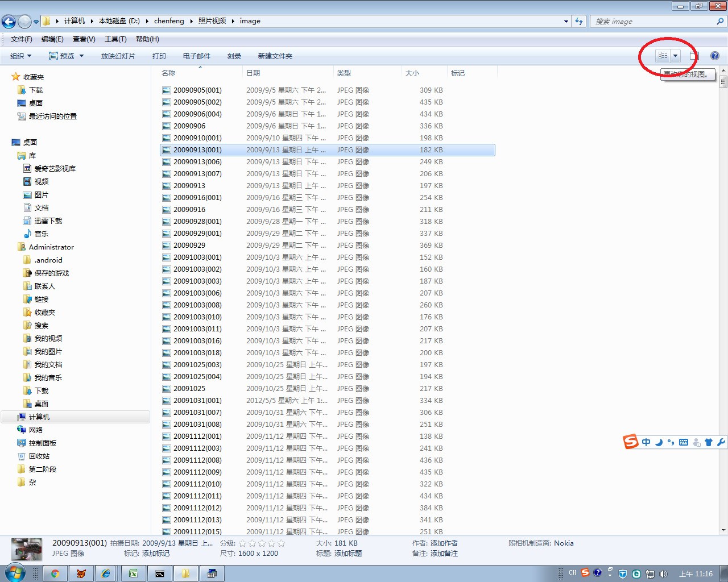
Task: Click the orange fox taskbar icon
Action: click(81, 573)
